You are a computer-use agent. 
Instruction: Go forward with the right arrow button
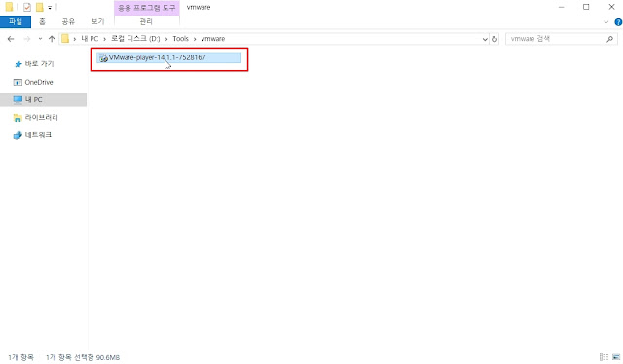[x=26, y=39]
